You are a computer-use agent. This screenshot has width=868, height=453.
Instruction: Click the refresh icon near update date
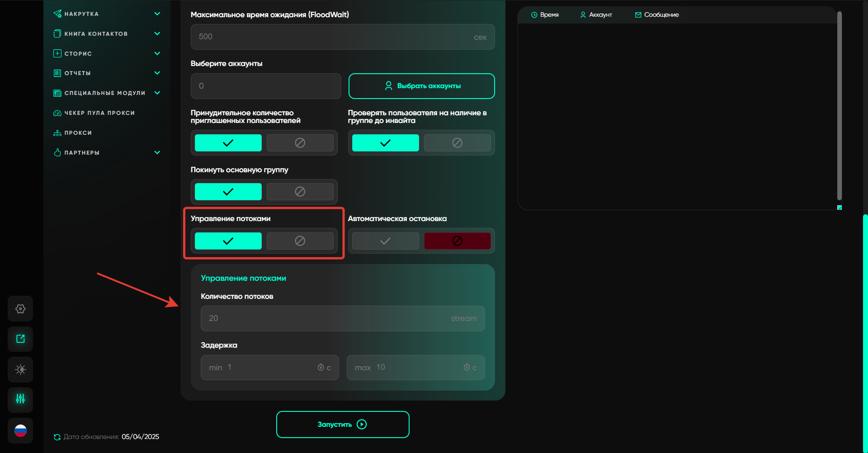point(57,437)
